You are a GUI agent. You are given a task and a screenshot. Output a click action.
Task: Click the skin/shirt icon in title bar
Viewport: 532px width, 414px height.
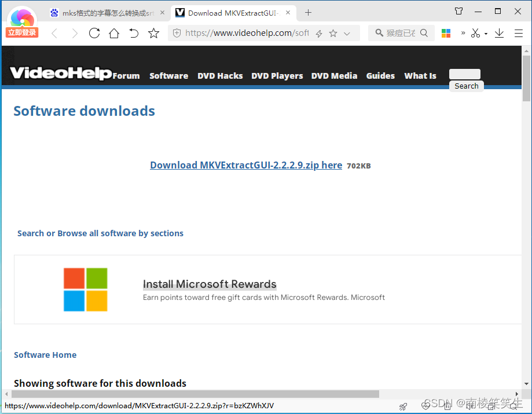tap(458, 11)
